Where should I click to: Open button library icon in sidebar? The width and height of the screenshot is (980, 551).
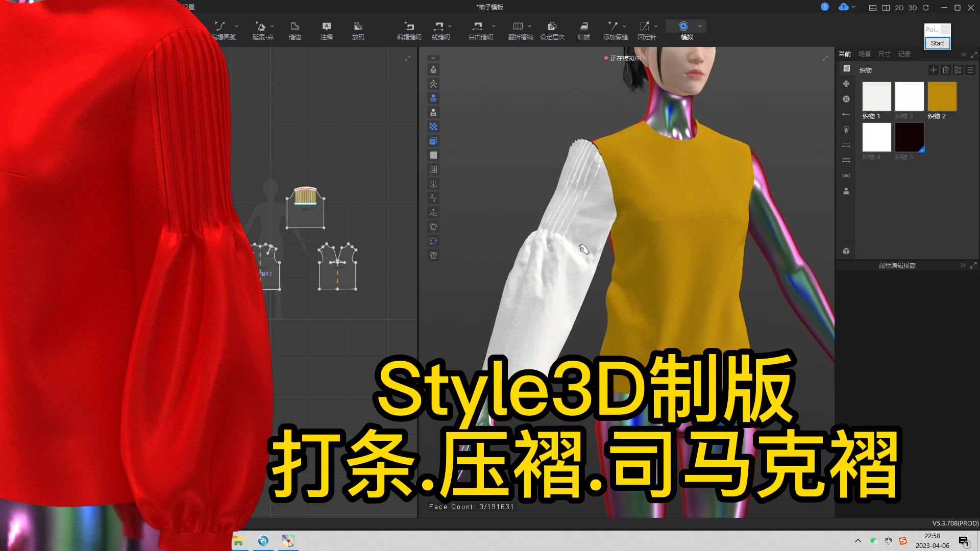click(846, 99)
